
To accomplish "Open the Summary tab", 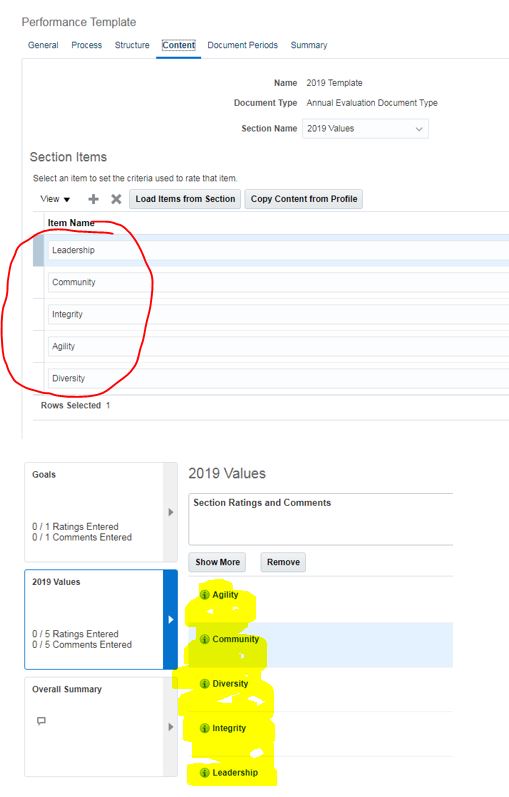I will click(309, 45).
